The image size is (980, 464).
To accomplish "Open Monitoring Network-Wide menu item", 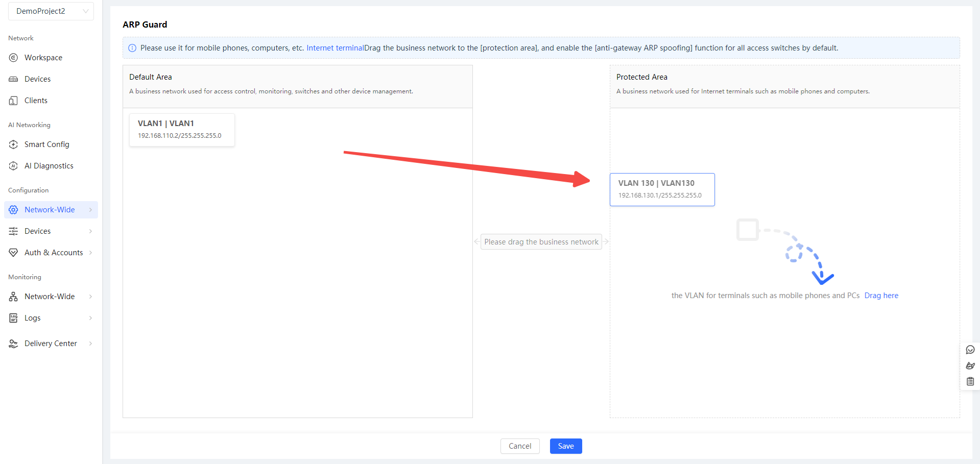I will click(x=50, y=297).
